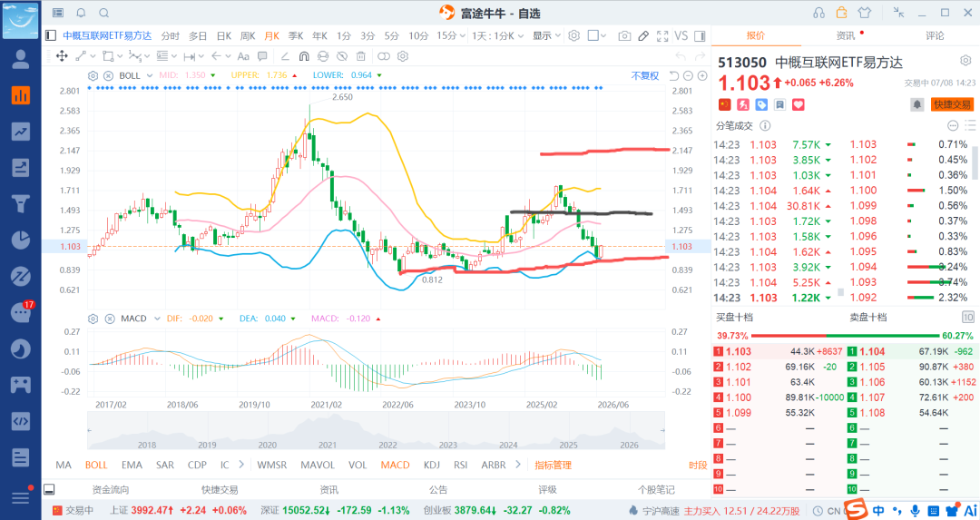Screen dimensions: 980x520
Task: Open the news document sidebar icon
Action: tap(21, 457)
